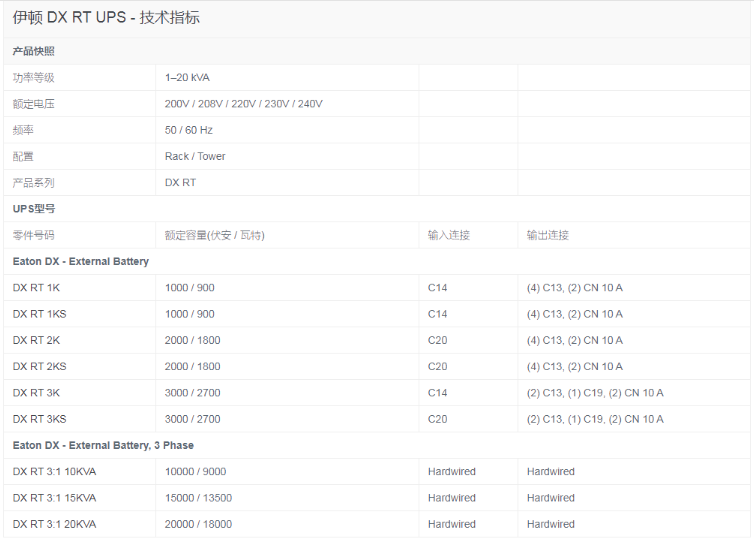Expand the Eaton DX External Battery 3 Phase group
Viewport: 754px width, 557px height.
(103, 445)
